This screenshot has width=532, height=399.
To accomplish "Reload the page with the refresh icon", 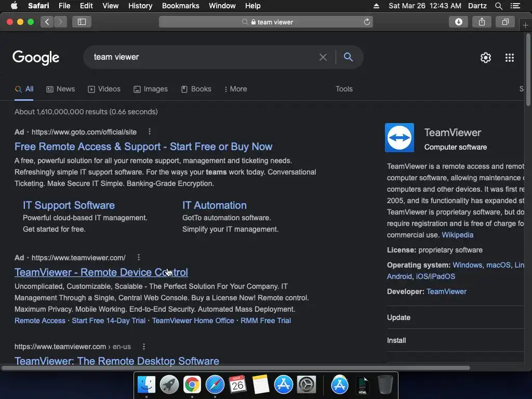I will pos(367,22).
